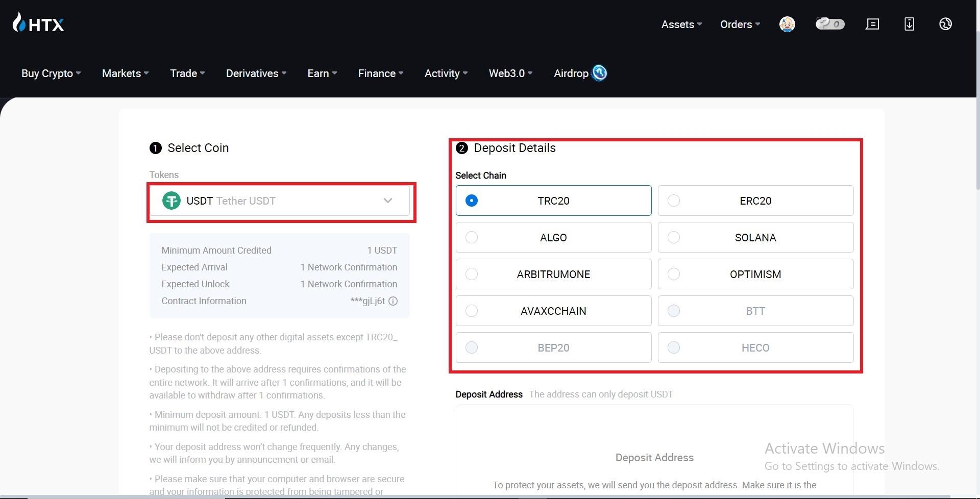Select the BEP20 chain
Viewport: 980px width, 499px height.
tap(553, 347)
